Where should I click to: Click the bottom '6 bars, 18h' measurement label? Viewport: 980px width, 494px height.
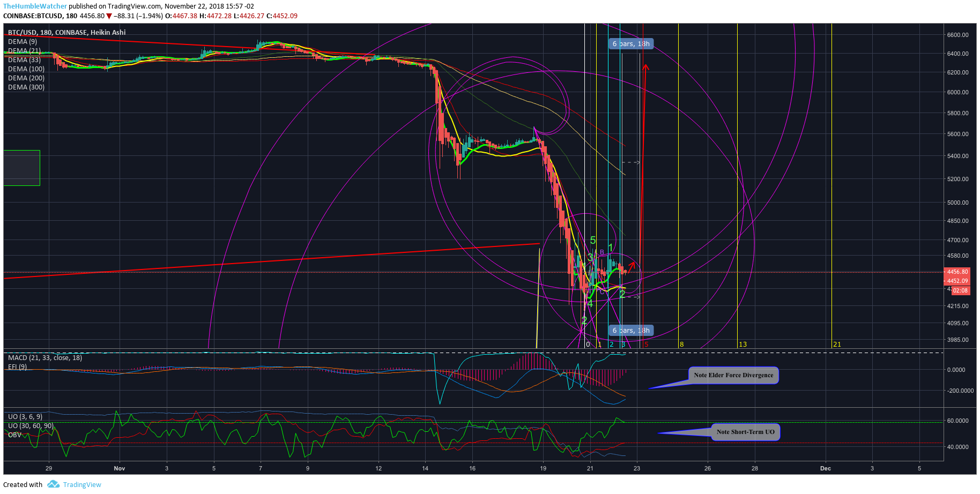pos(631,331)
